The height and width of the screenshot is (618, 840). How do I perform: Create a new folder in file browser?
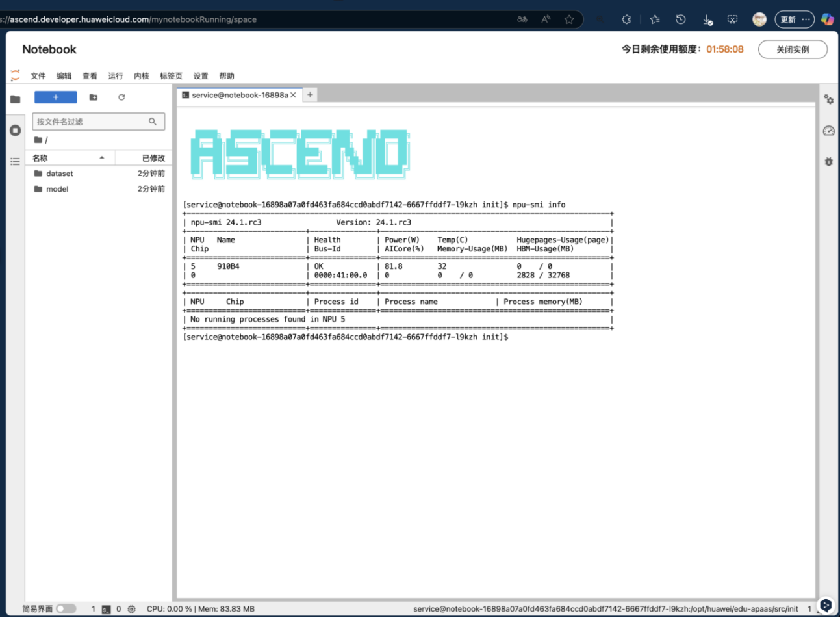point(94,97)
